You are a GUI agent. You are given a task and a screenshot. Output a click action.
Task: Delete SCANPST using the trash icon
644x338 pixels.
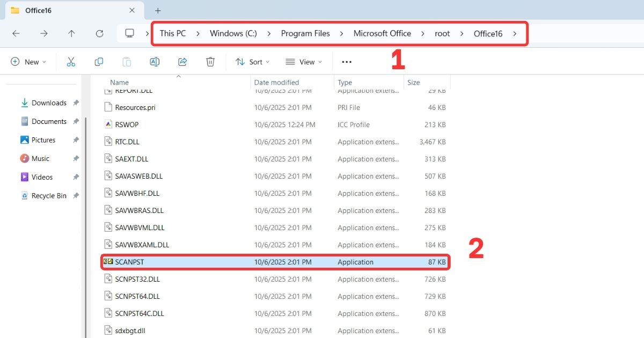pyautogui.click(x=210, y=62)
